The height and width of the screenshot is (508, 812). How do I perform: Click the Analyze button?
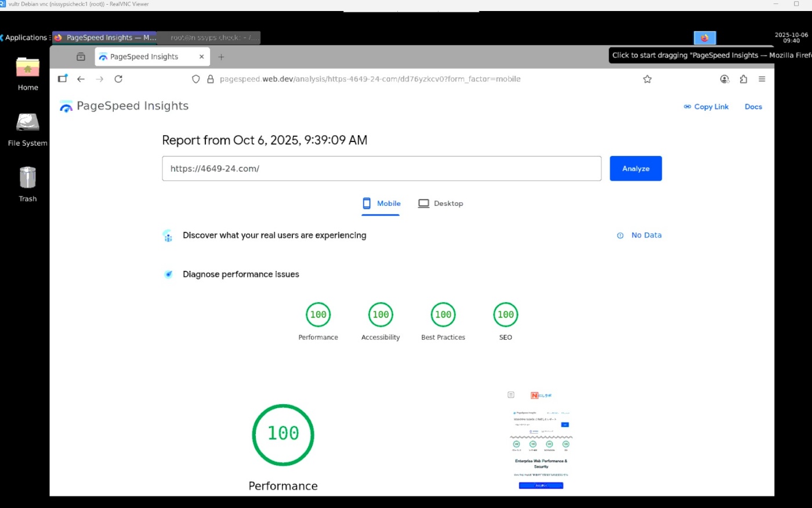636,168
